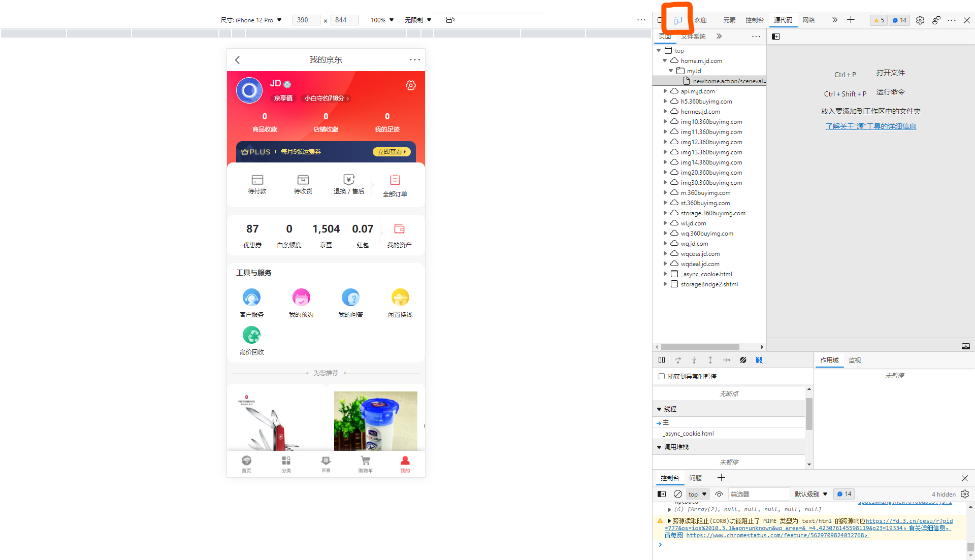Click the deactivate breakpoints icon

[743, 360]
